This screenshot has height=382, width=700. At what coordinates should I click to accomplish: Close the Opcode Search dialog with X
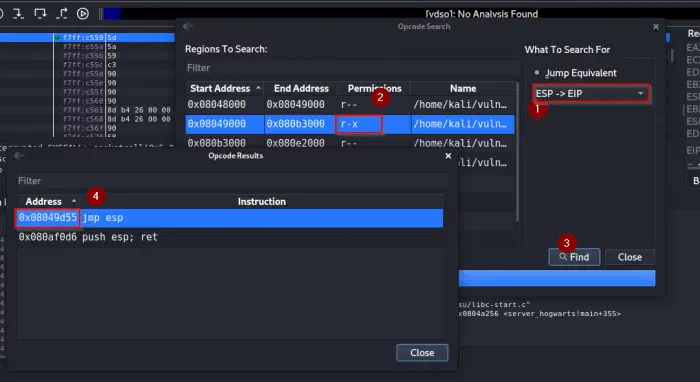click(x=656, y=27)
